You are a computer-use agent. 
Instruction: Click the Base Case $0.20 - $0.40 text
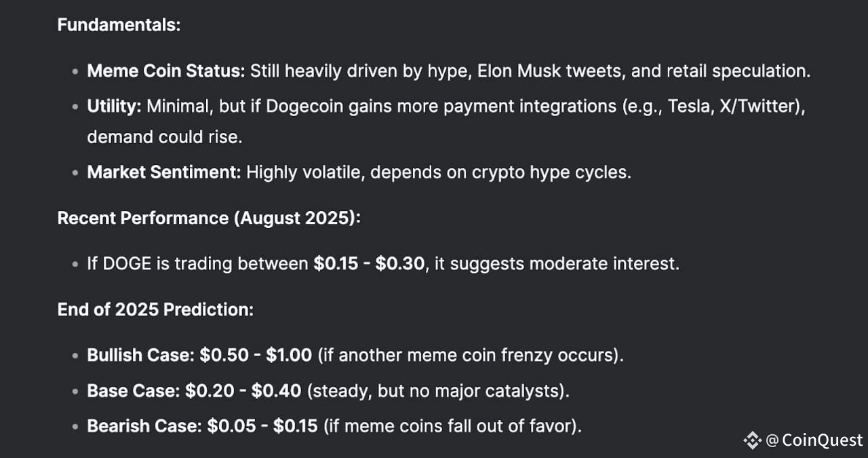tap(195, 391)
